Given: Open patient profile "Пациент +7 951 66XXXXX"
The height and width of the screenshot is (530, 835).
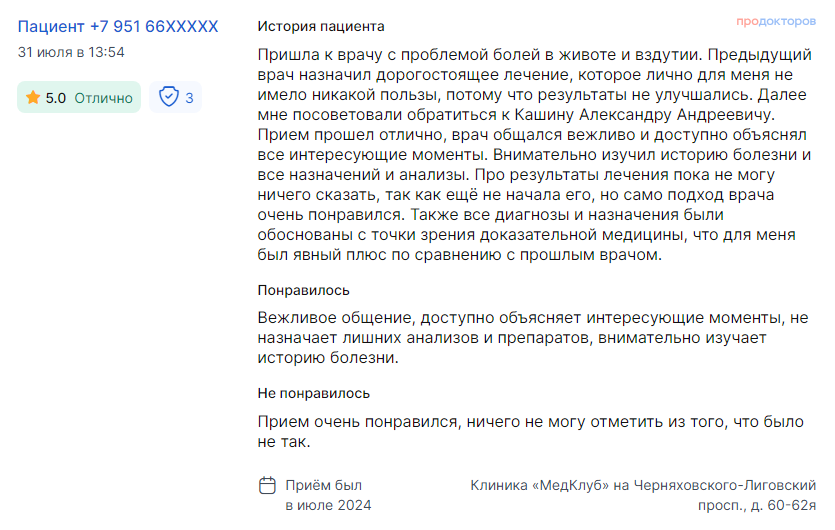Looking at the screenshot, I should (118, 26).
